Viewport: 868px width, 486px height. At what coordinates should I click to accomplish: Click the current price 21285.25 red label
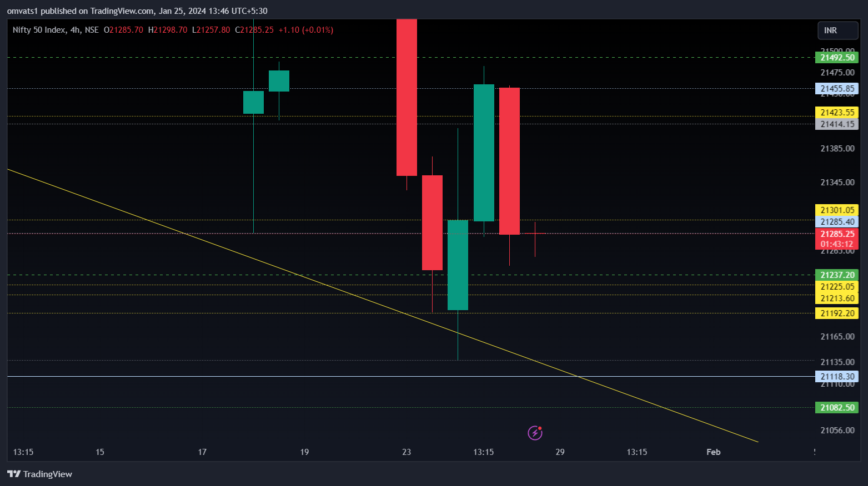pos(837,234)
